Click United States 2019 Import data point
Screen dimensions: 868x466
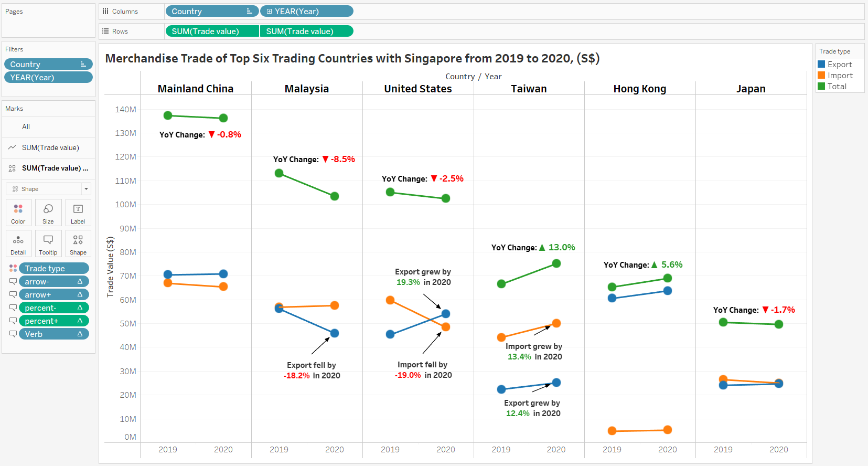point(390,300)
